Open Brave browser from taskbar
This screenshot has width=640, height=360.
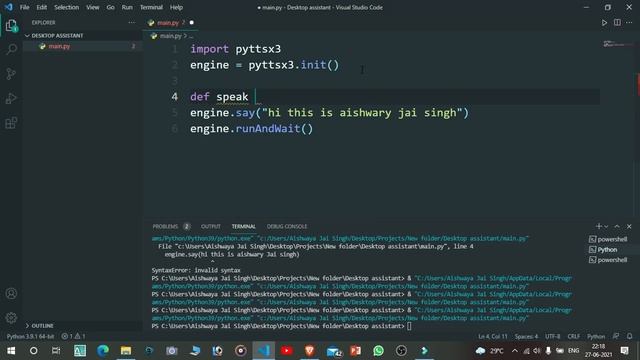(x=309, y=351)
